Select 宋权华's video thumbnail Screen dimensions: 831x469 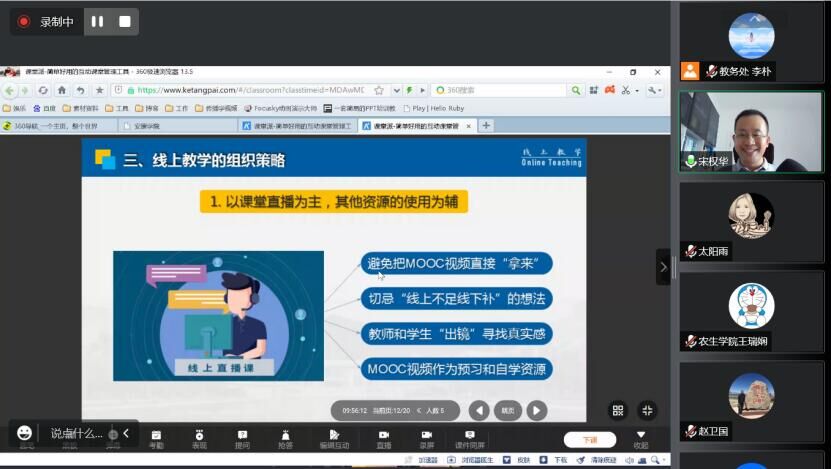pyautogui.click(x=751, y=132)
